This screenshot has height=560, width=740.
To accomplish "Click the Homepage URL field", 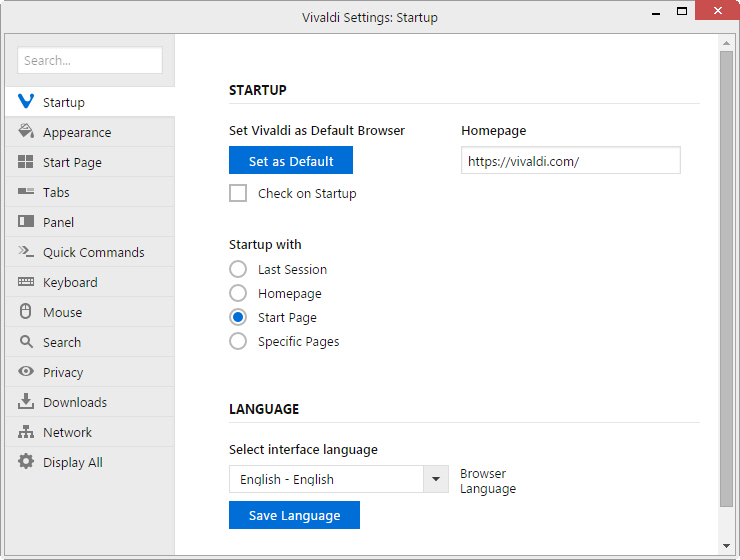I will click(571, 160).
